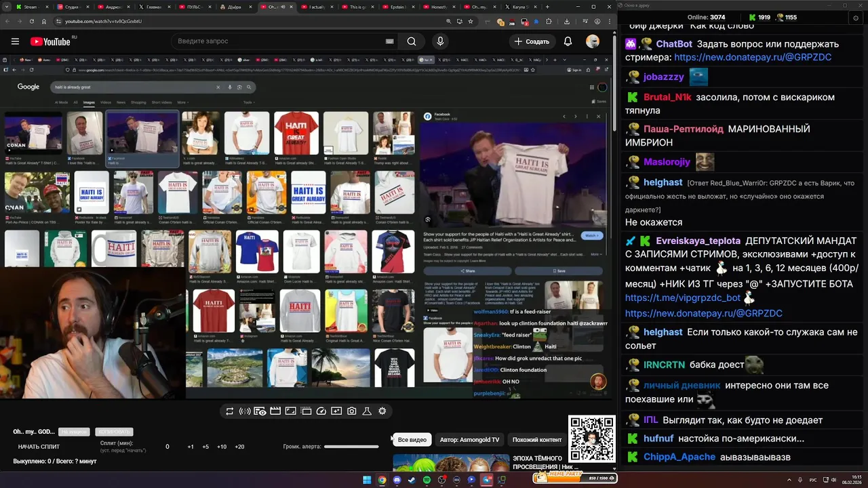Select the Автор: Asmongold TV chip
The width and height of the screenshot is (868, 488).
[x=469, y=440]
